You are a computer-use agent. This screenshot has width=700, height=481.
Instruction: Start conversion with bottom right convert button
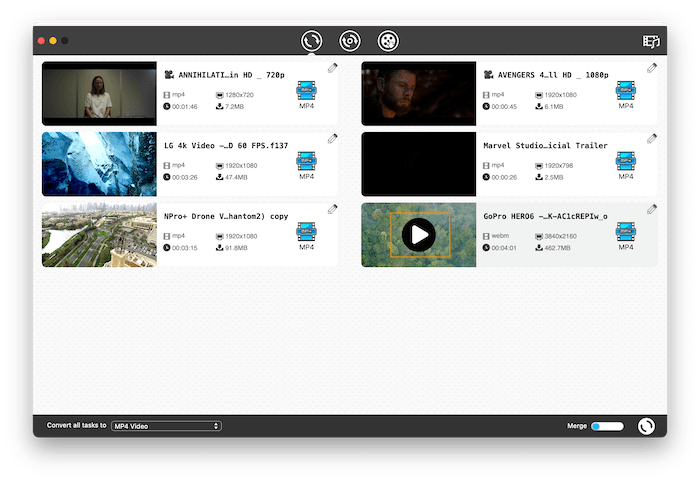point(646,426)
